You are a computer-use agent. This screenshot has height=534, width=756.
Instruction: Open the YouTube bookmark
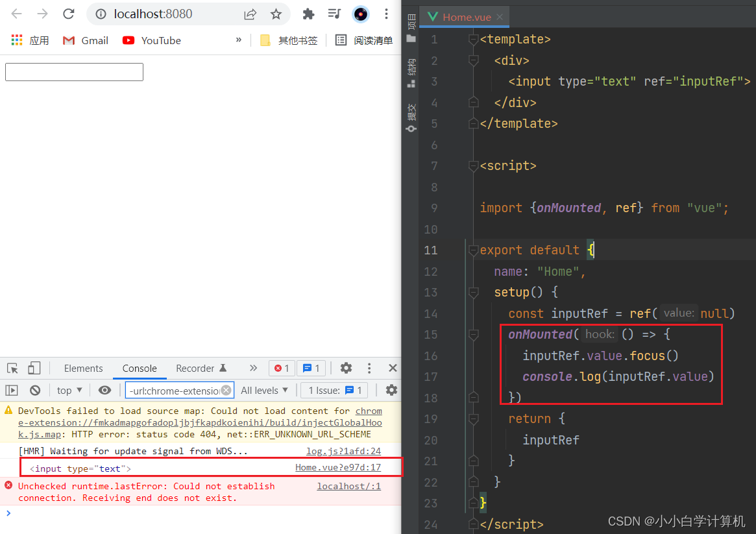(152, 40)
